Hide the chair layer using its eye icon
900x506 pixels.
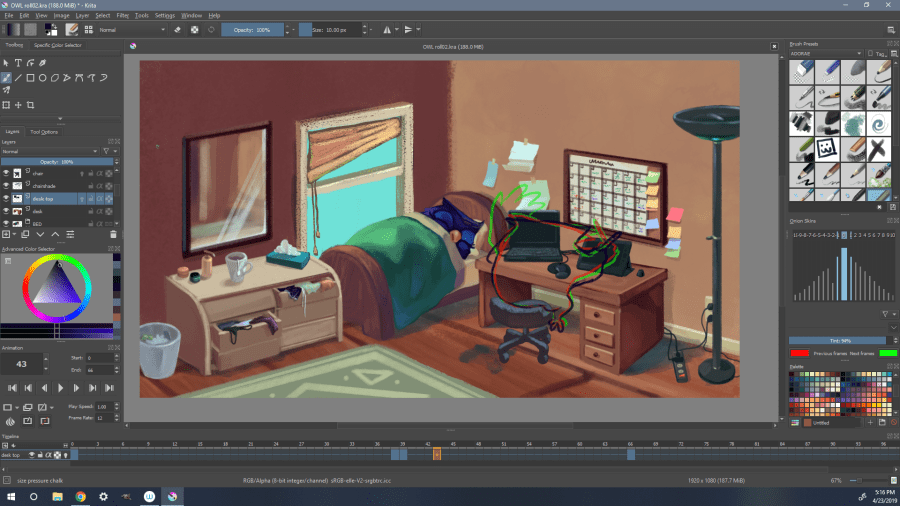pos(7,173)
